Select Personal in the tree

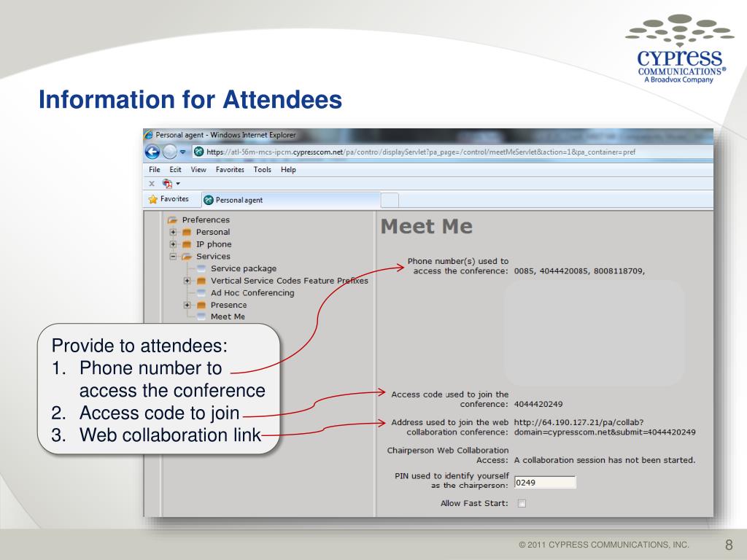coord(213,232)
